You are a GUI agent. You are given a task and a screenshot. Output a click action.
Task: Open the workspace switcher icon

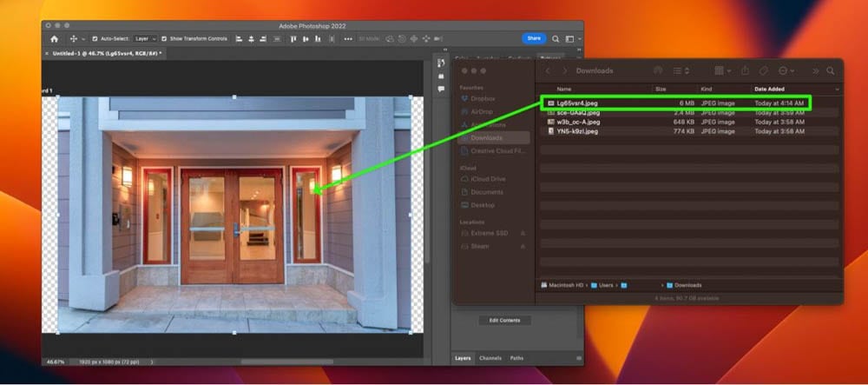pos(569,39)
